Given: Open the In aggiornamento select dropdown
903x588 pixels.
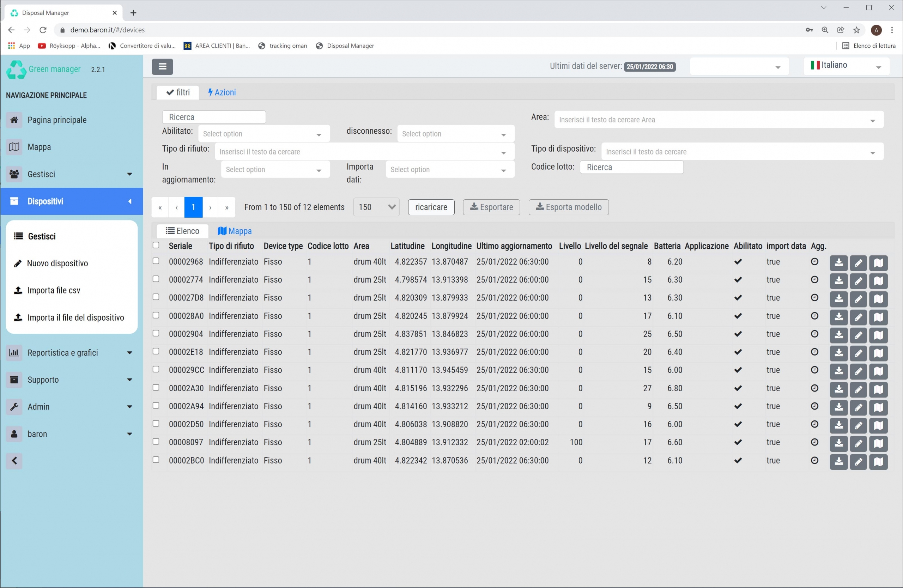Looking at the screenshot, I should point(275,170).
